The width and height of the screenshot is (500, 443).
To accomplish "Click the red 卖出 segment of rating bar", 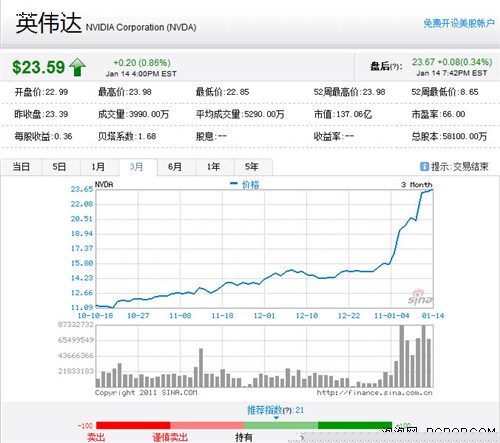I will pos(133,425).
